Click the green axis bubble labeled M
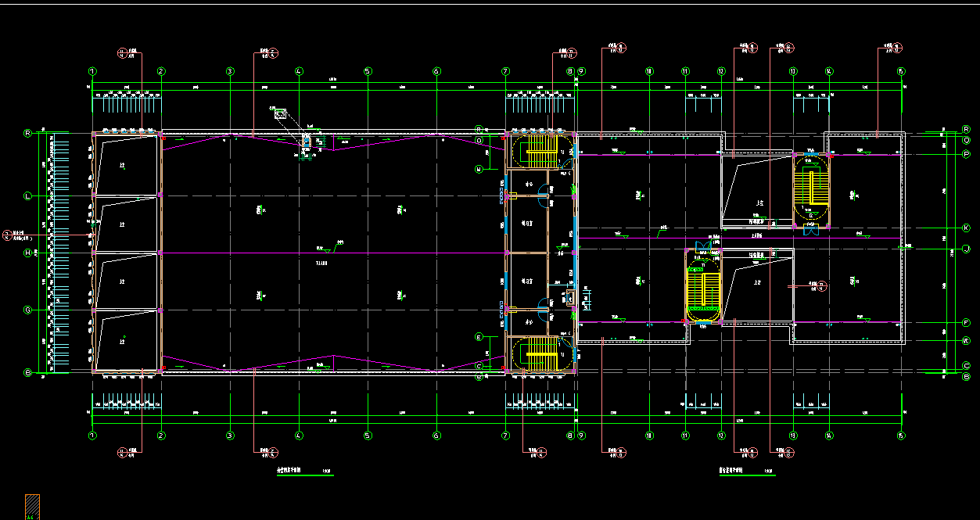 (x=479, y=168)
